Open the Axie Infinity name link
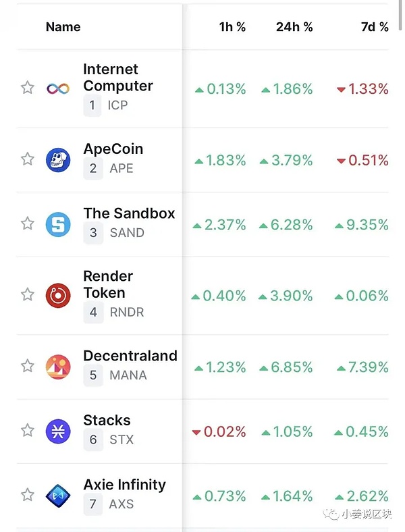 pyautogui.click(x=124, y=485)
